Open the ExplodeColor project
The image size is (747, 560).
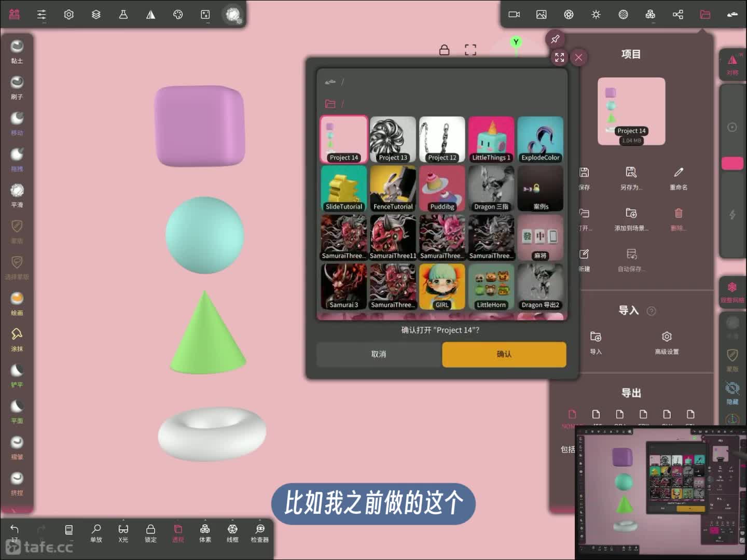point(540,139)
